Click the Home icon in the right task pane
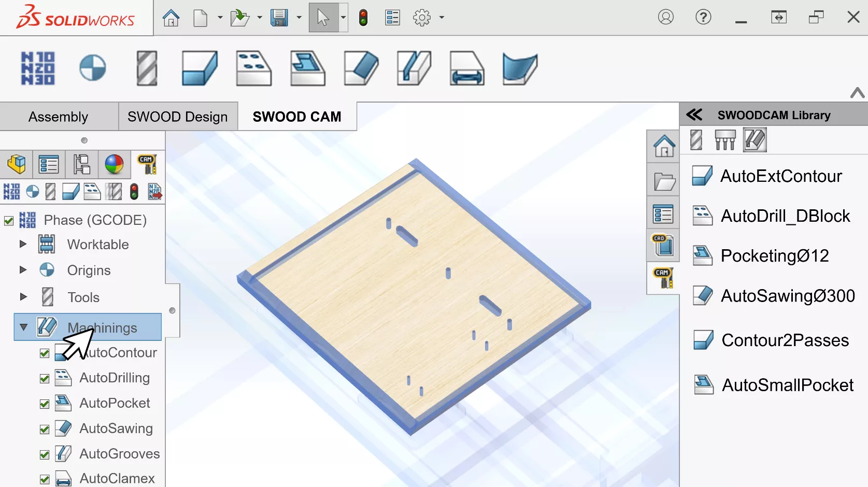The width and height of the screenshot is (868, 487). (x=664, y=146)
